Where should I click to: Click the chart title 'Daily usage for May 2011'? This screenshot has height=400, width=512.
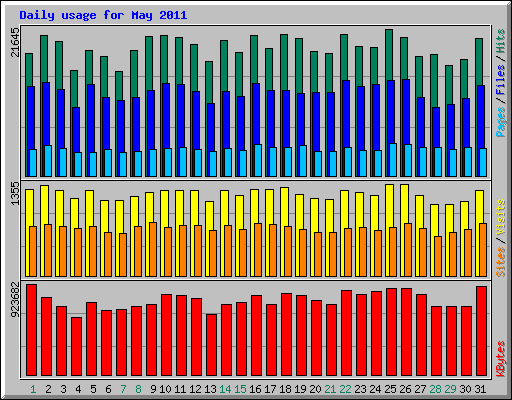pos(103,15)
